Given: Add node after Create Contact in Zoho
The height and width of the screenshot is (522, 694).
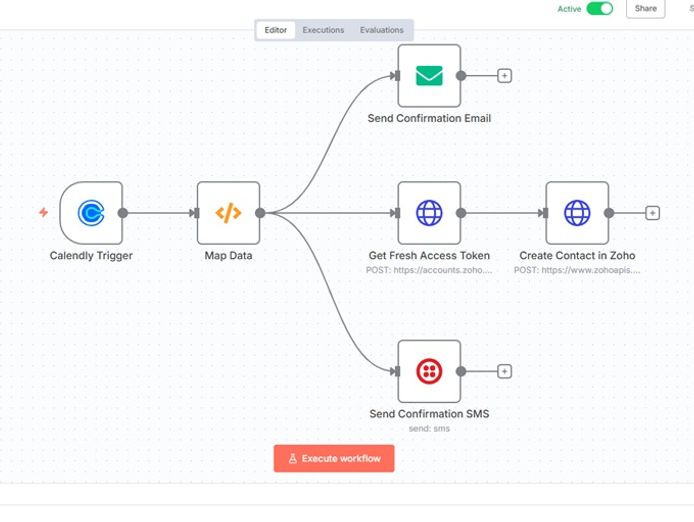Looking at the screenshot, I should point(652,213).
